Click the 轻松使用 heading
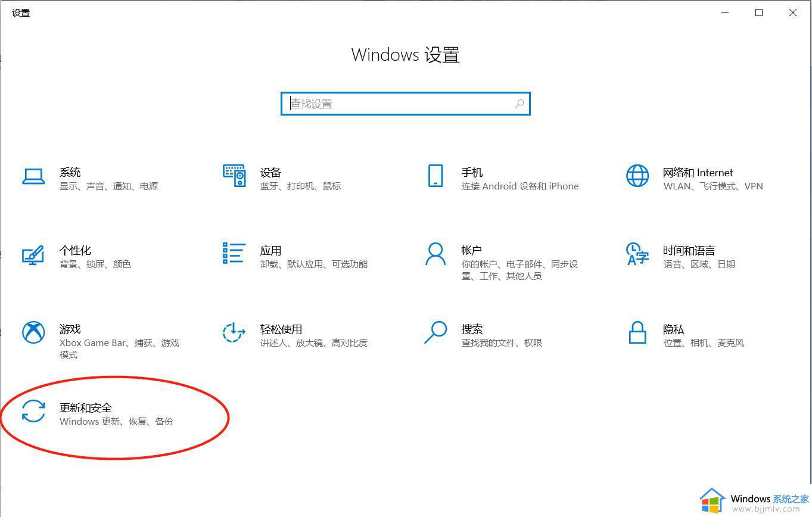The image size is (812, 517). pyautogui.click(x=281, y=329)
